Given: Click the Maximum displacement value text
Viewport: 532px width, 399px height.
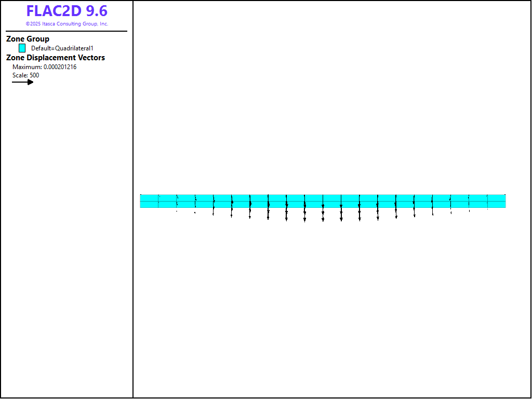Looking at the screenshot, I should [x=44, y=67].
